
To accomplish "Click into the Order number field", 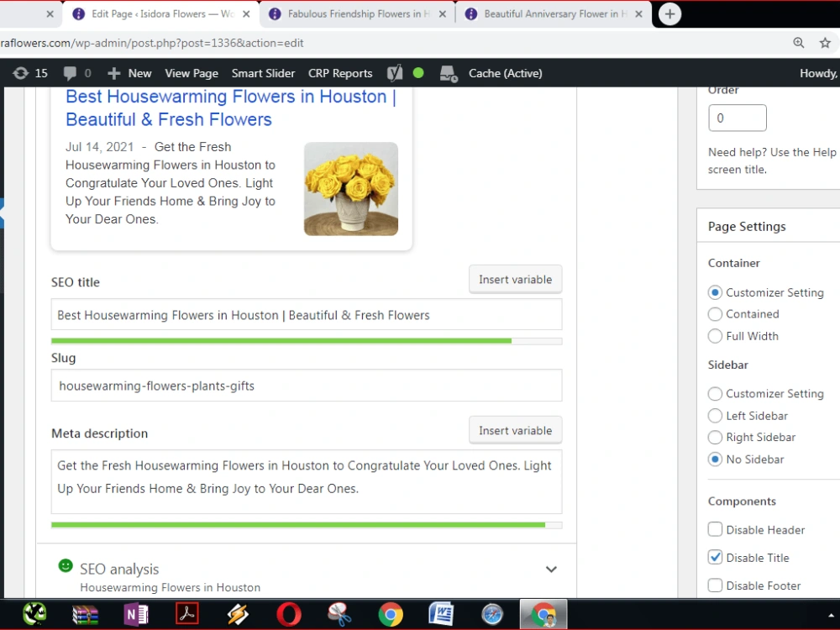I will tap(738, 118).
